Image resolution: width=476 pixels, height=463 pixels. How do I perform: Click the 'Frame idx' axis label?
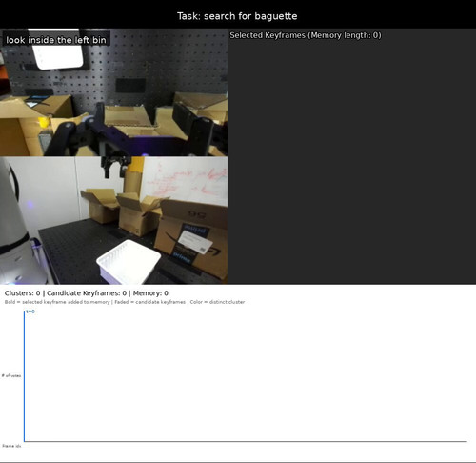[11, 446]
